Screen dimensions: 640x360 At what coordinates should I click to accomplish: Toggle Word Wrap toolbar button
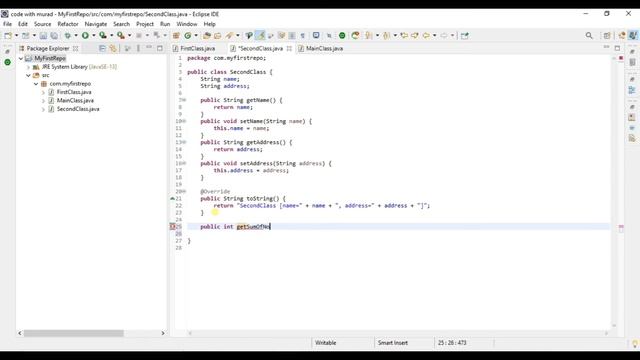pos(281,36)
